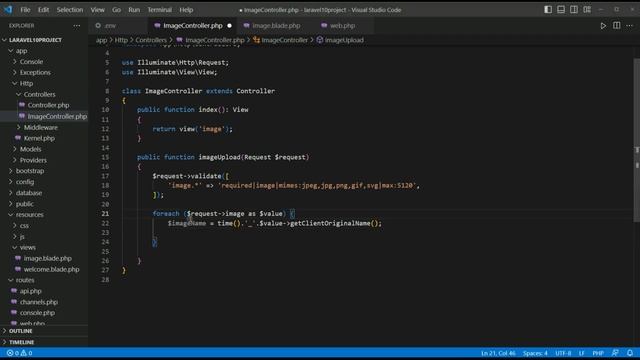Click method icon in breadcrumb imageUpload
Image resolution: width=640 pixels, height=360 pixels.
[320, 40]
